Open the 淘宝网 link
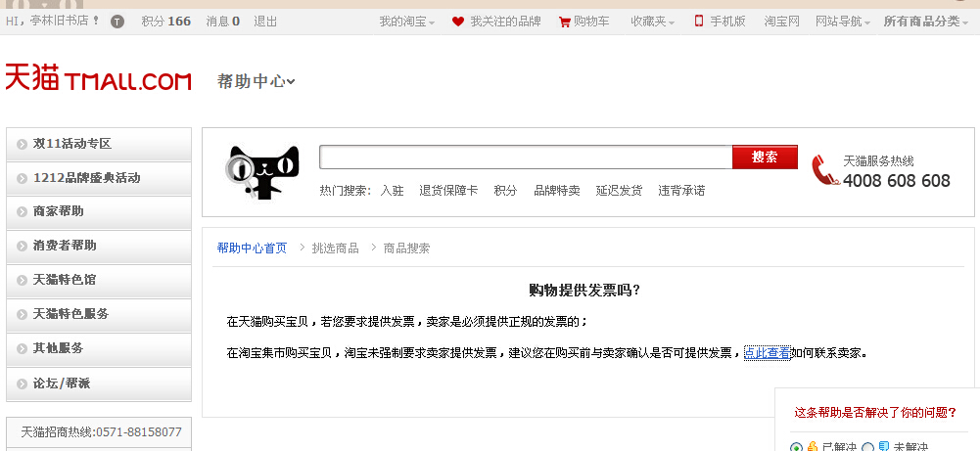The width and height of the screenshot is (980, 451). pyautogui.click(x=781, y=22)
